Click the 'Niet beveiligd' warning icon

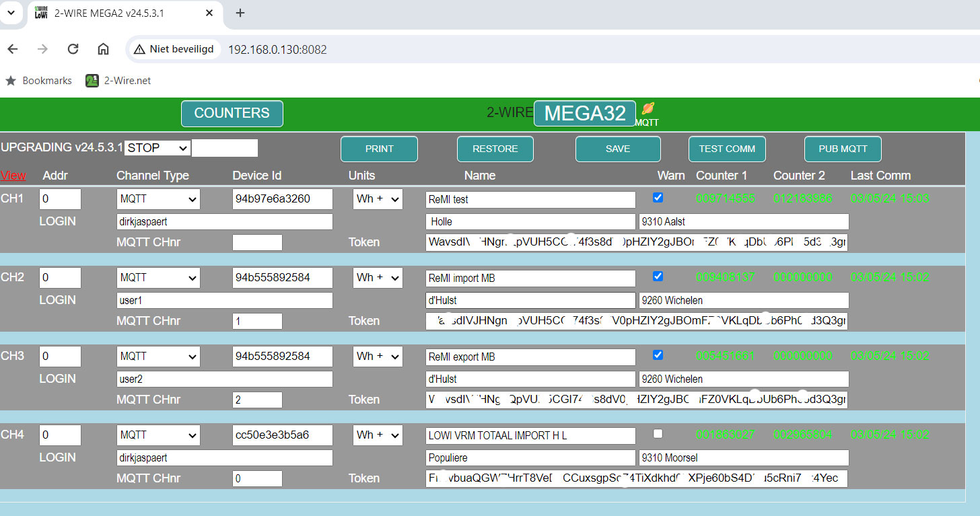click(139, 49)
